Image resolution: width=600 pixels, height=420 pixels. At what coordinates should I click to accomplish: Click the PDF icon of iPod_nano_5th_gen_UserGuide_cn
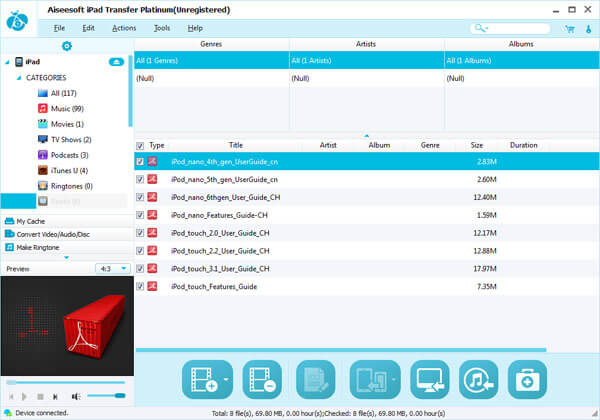[x=152, y=179]
